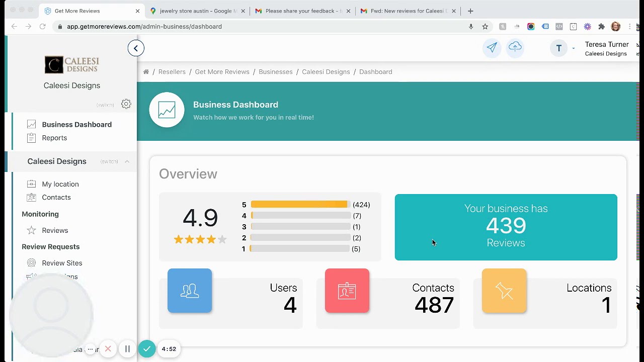Go to Get More Reviews breadcrumb link
644x362 pixels.
pyautogui.click(x=222, y=72)
